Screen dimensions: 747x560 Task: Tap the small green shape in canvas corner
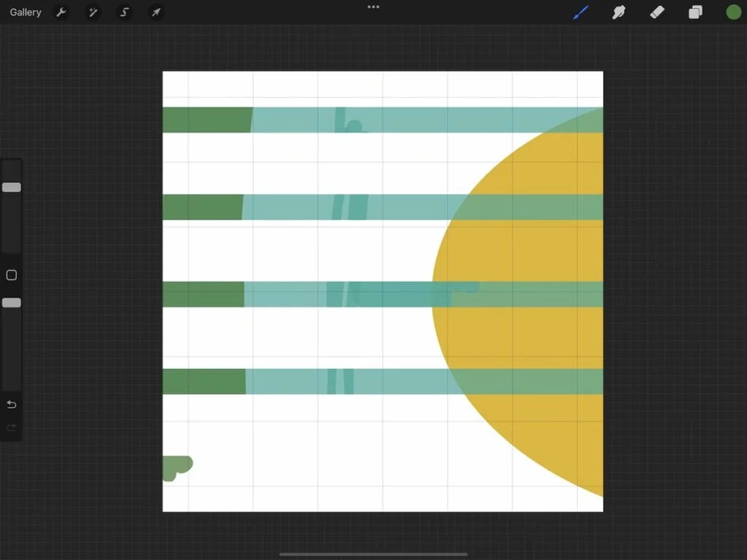click(x=177, y=468)
